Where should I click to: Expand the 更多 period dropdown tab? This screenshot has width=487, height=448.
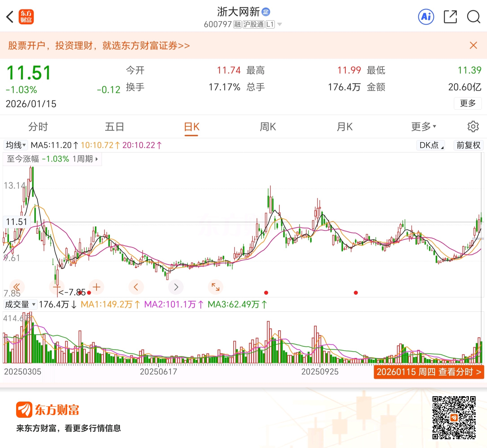pos(423,126)
